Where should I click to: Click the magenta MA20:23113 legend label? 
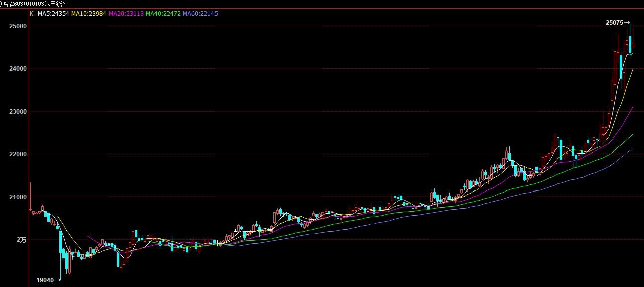(126, 13)
